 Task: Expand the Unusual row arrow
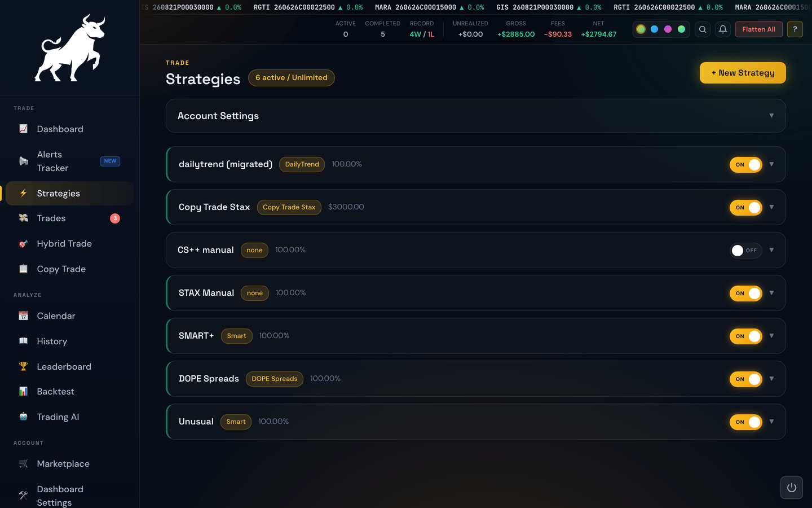coord(771,422)
